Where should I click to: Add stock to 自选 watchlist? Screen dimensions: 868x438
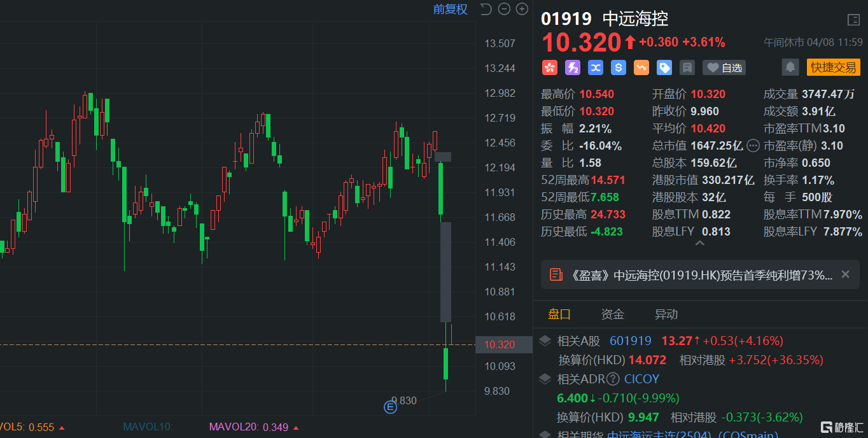tap(724, 67)
